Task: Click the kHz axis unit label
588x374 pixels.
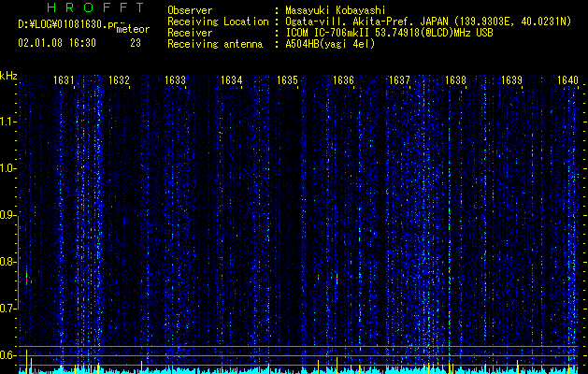Action: (x=8, y=76)
